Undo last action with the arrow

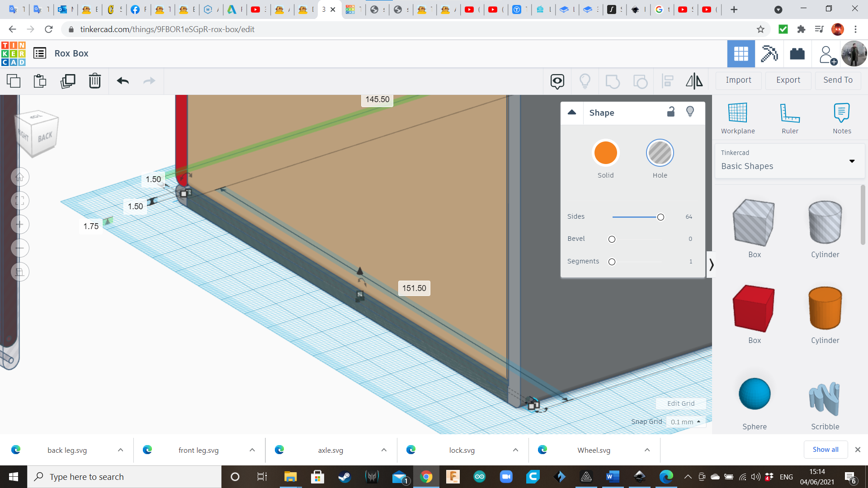coord(123,81)
